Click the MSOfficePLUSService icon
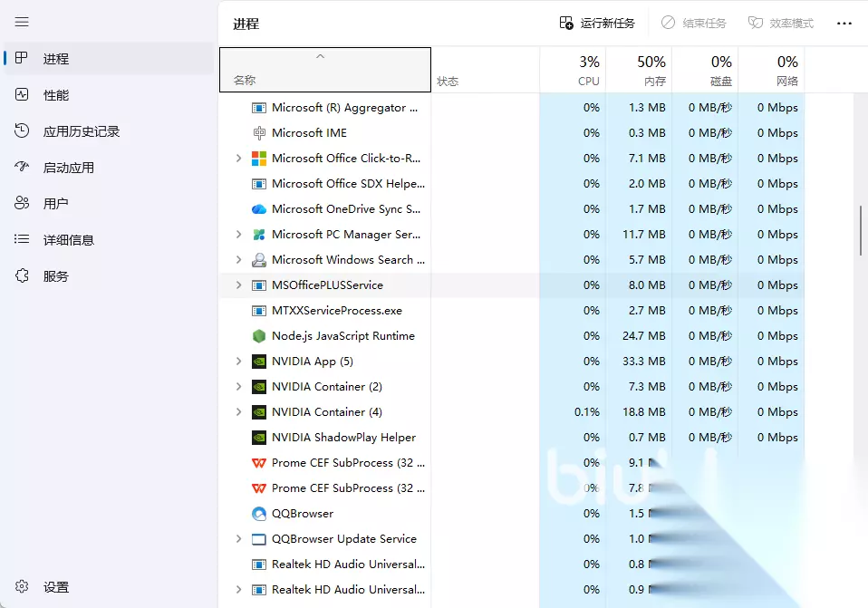This screenshot has width=868, height=608. pos(258,285)
